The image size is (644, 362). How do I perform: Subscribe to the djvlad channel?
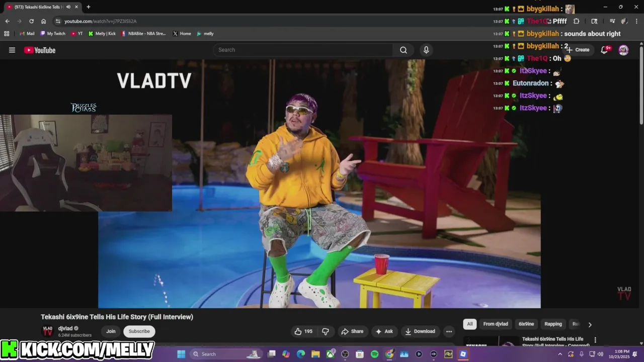[139, 331]
